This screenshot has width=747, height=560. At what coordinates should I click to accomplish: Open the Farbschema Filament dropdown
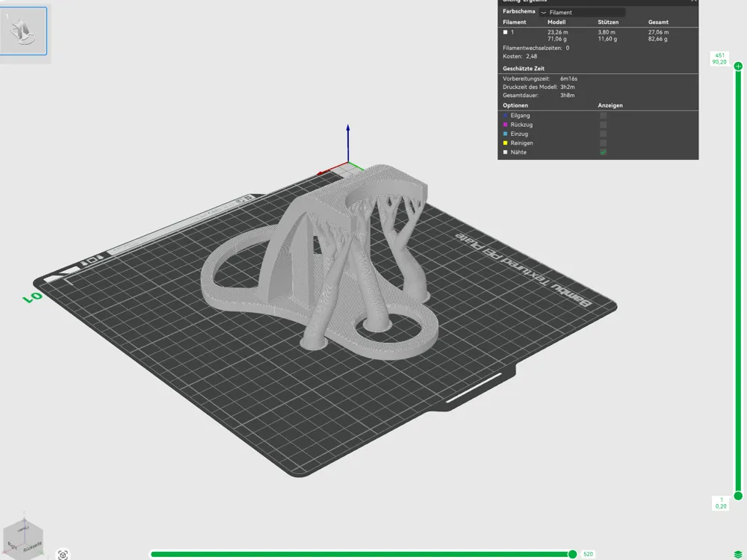[x=582, y=13]
